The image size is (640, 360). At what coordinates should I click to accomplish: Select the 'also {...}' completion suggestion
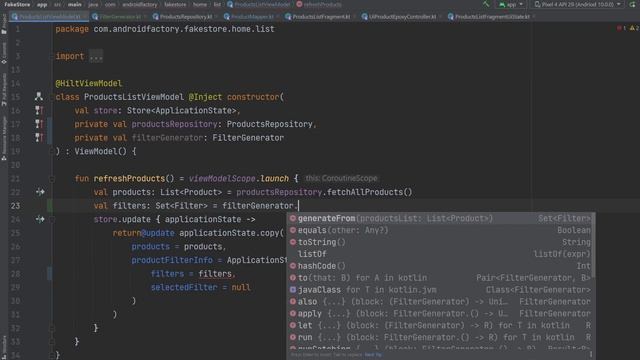[x=440, y=302]
